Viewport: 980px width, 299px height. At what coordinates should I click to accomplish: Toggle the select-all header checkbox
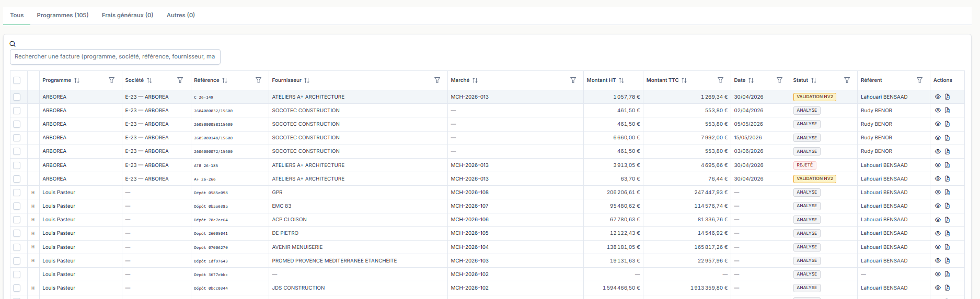(17, 80)
